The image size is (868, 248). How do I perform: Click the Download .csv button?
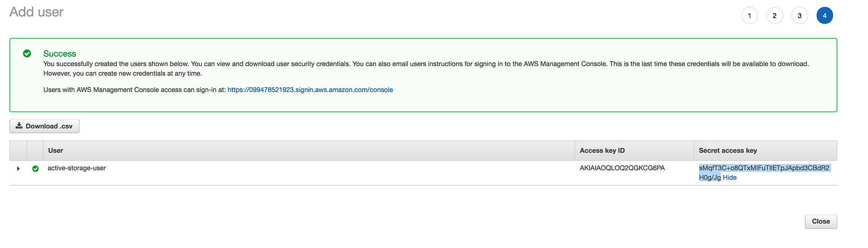44,126
